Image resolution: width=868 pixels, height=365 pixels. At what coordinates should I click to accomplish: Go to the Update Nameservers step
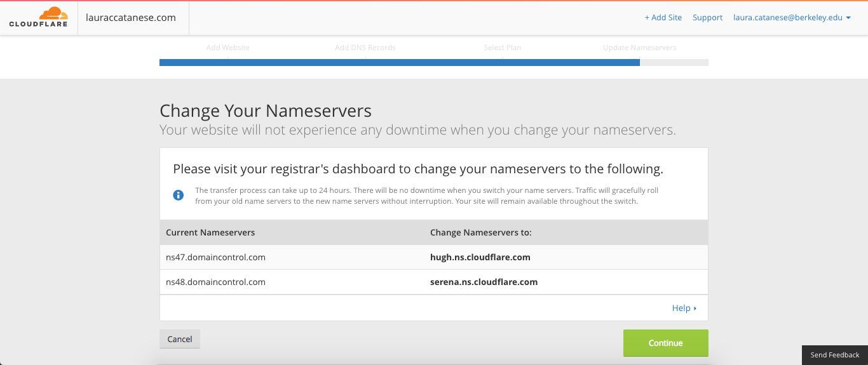click(640, 48)
